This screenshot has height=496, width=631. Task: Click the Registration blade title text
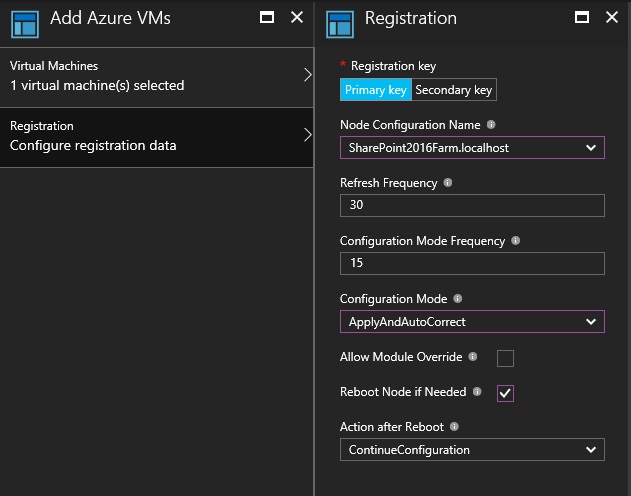pos(411,19)
